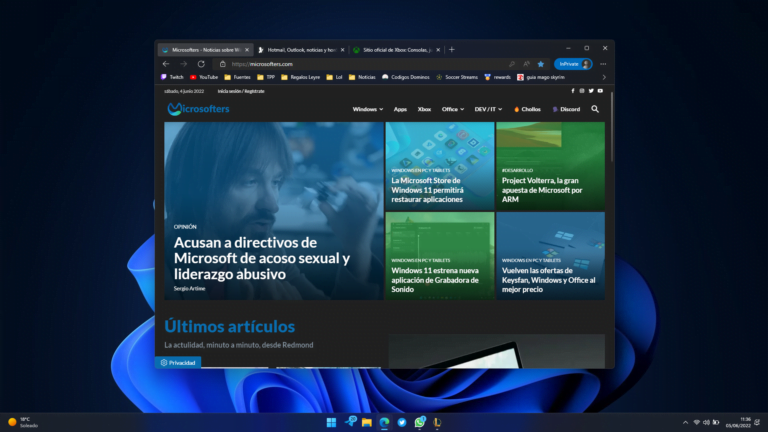Screen dimensions: 768x432
Task: Open the YouTube bookmark
Action: pyautogui.click(x=204, y=77)
